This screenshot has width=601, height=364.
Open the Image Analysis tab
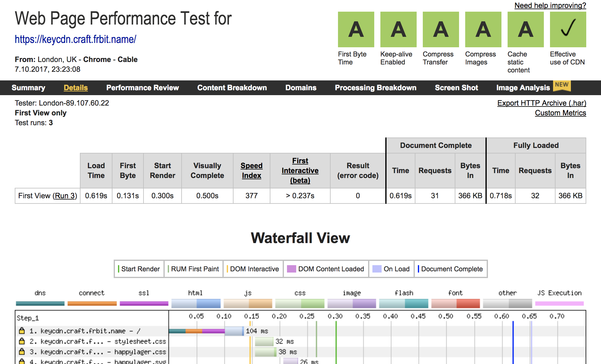click(x=523, y=88)
